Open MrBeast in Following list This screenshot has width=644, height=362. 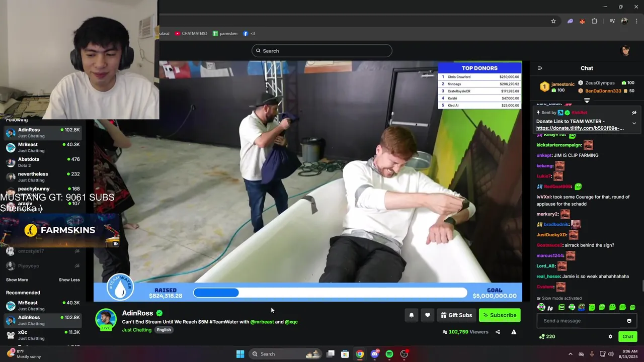click(42, 147)
